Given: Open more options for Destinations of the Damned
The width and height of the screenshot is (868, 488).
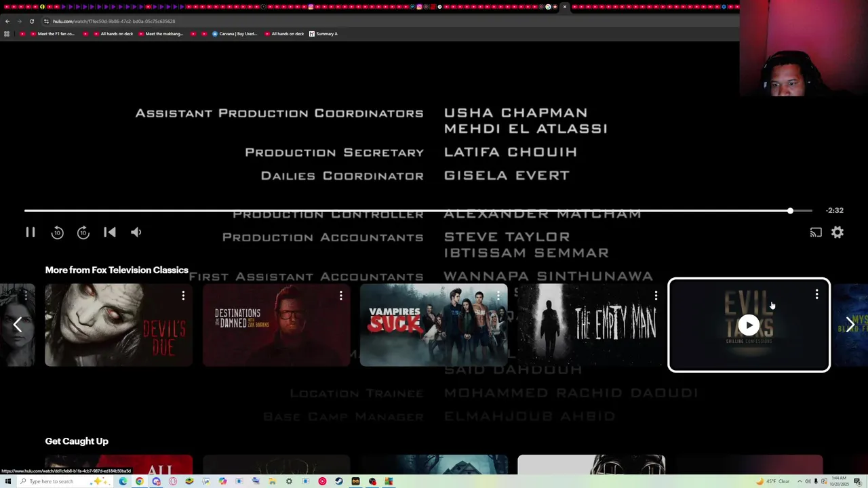Looking at the screenshot, I should point(340,296).
